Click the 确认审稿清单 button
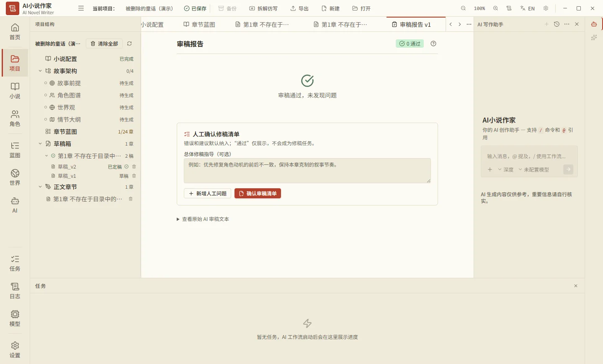 pyautogui.click(x=258, y=194)
